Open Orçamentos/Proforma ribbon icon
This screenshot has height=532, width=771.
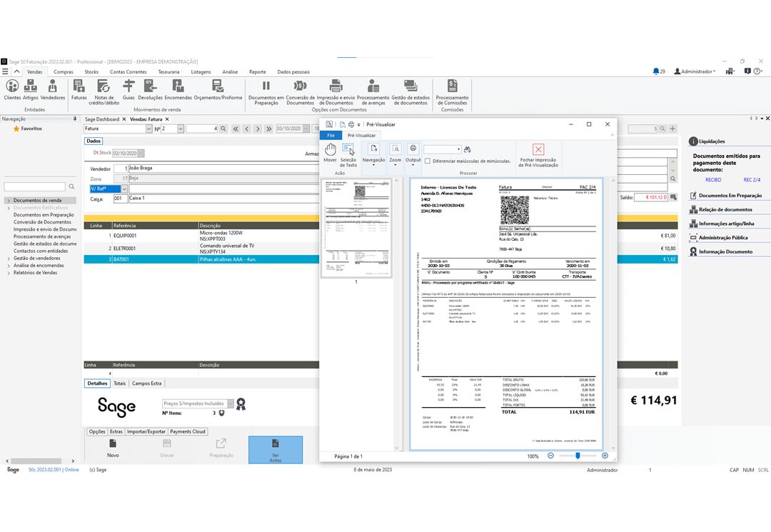tap(218, 90)
